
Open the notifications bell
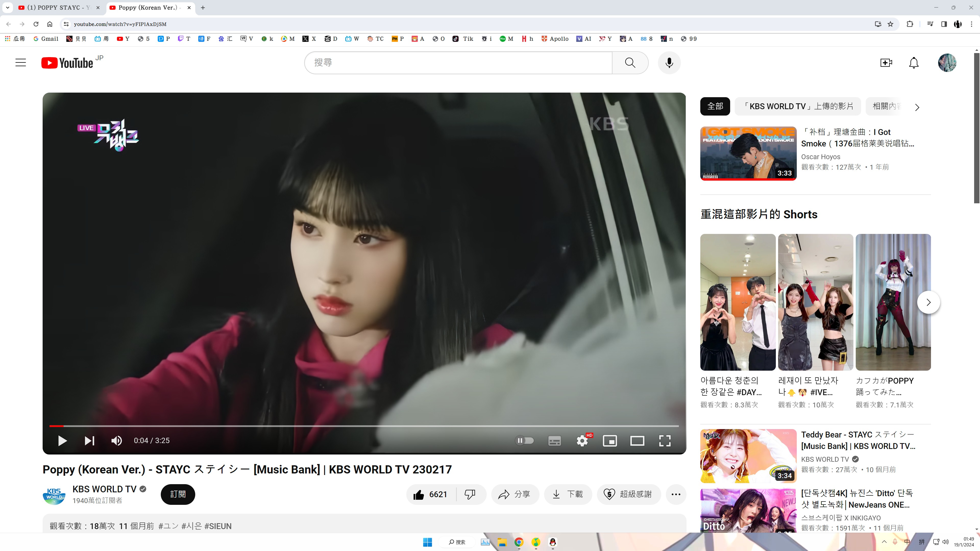914,63
